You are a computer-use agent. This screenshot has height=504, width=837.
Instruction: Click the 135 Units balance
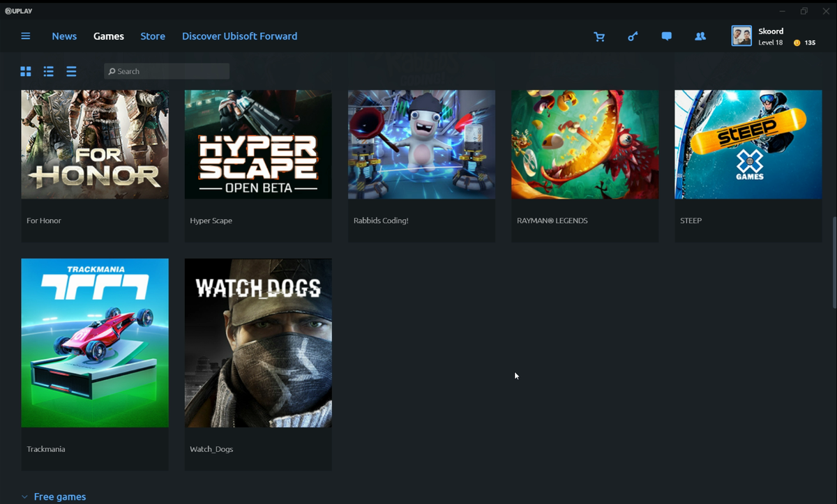pos(810,43)
